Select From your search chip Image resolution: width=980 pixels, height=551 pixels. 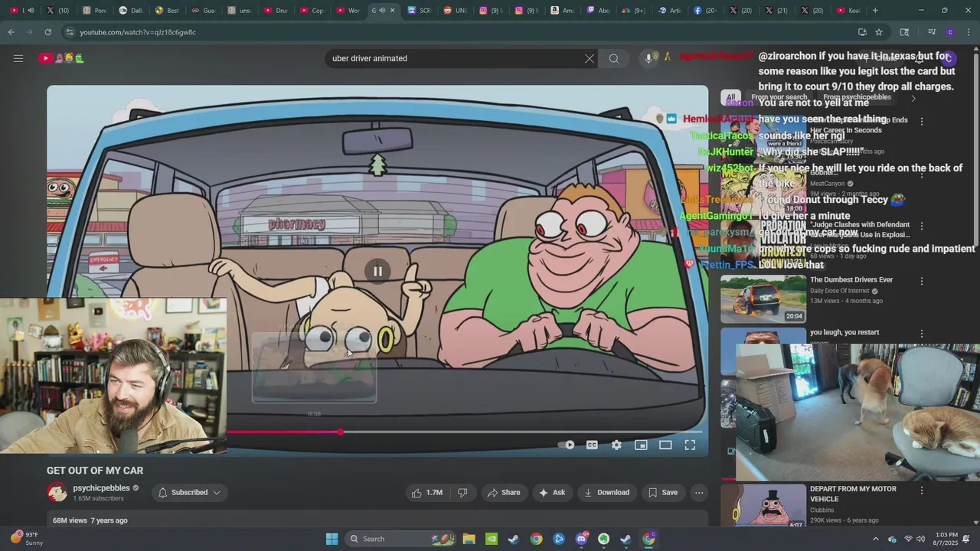pyautogui.click(x=779, y=97)
